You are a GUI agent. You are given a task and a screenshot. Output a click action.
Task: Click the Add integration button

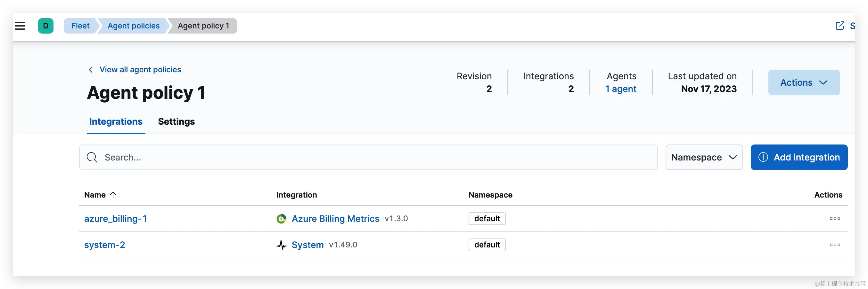pos(798,157)
